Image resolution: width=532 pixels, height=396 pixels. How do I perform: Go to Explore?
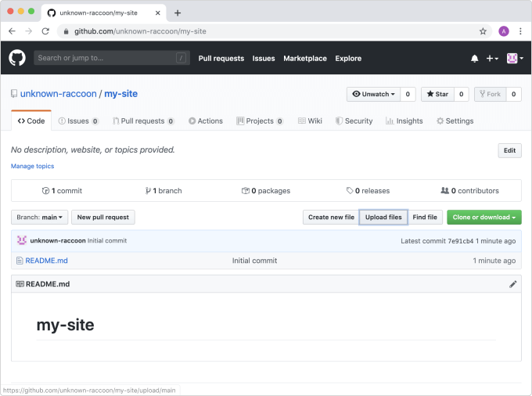point(348,59)
